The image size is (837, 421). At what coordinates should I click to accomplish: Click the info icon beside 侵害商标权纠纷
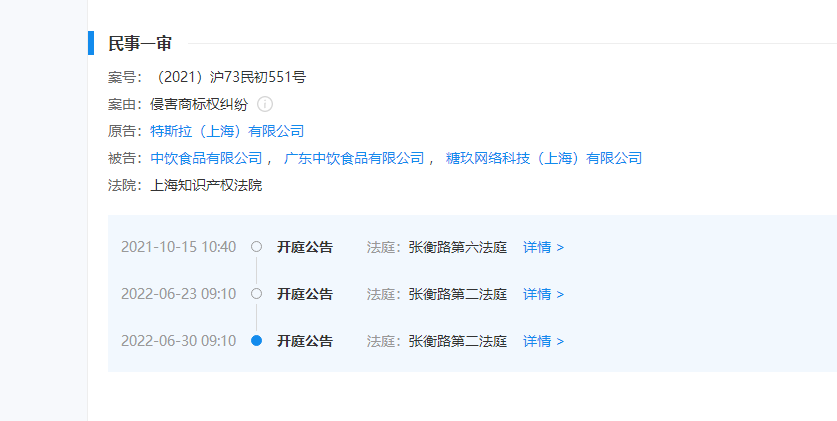tap(265, 104)
